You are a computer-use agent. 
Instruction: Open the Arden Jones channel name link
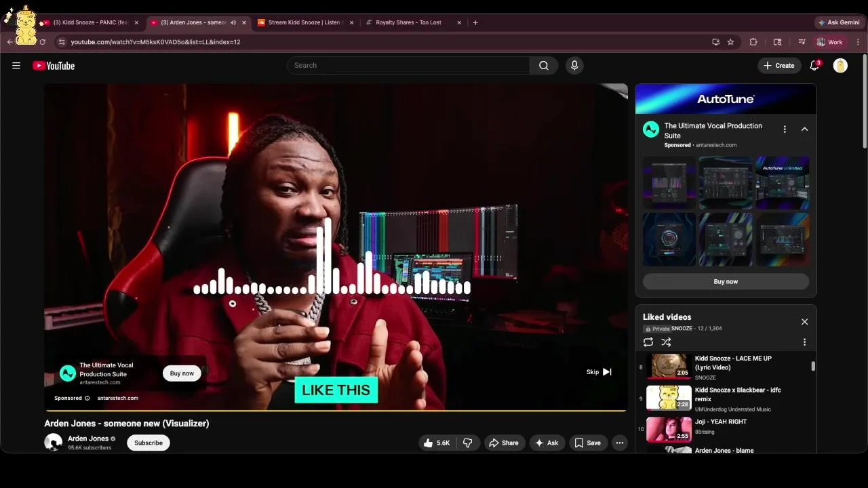tap(88, 439)
